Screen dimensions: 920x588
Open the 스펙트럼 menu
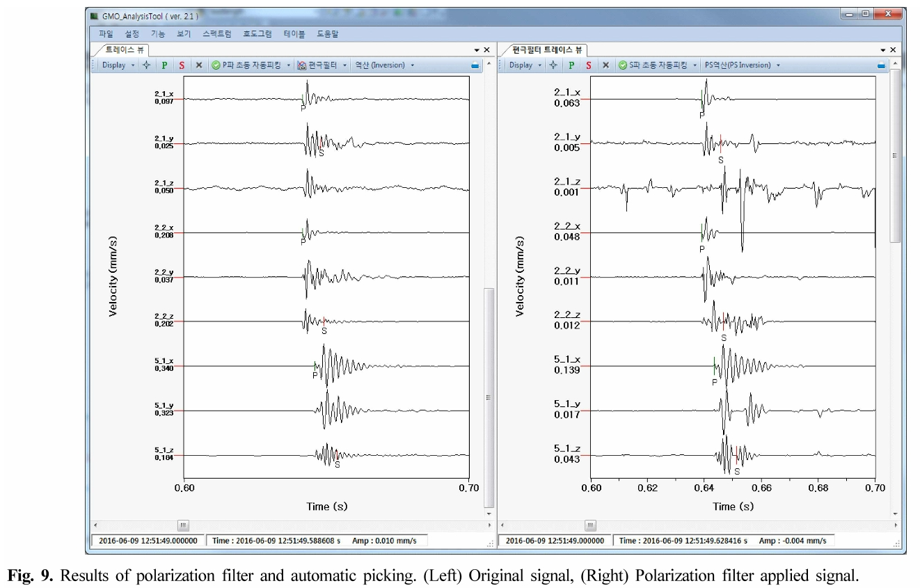click(x=217, y=33)
